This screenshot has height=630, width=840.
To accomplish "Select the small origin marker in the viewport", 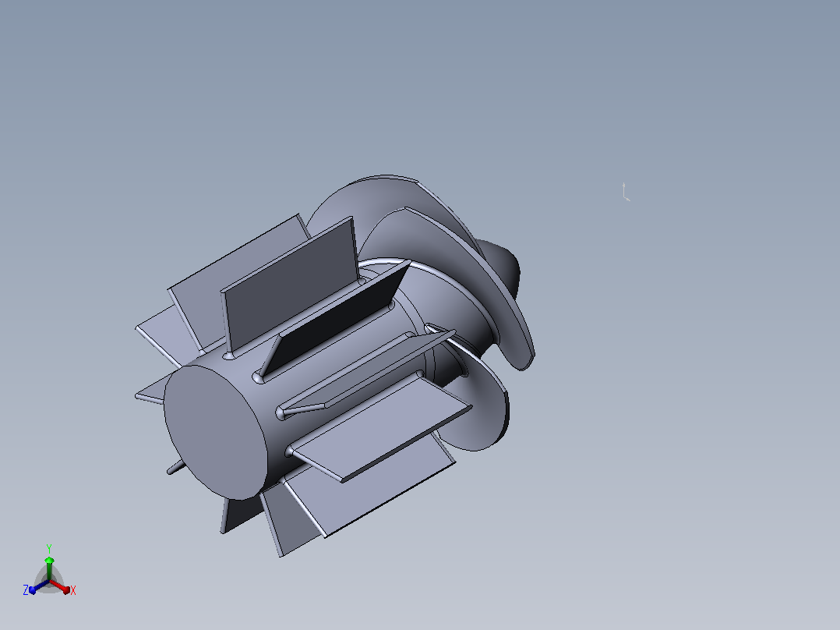I will (x=626, y=192).
